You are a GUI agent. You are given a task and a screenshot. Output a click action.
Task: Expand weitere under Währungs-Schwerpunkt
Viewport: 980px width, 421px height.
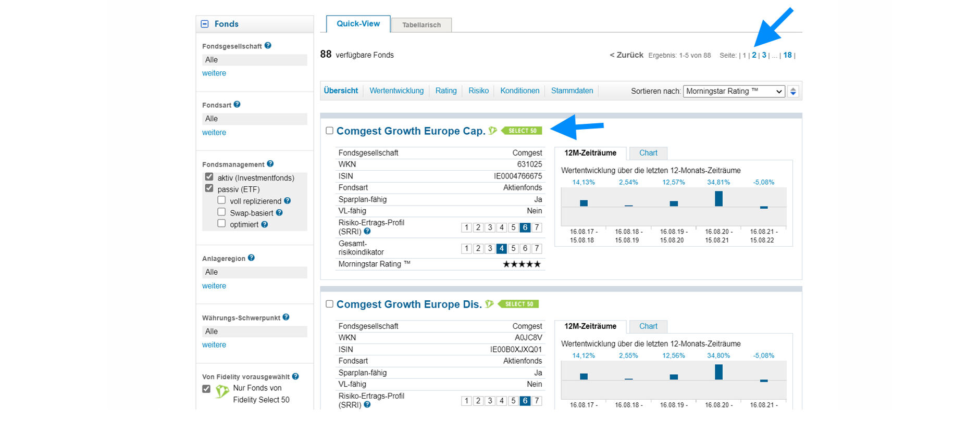tap(214, 345)
